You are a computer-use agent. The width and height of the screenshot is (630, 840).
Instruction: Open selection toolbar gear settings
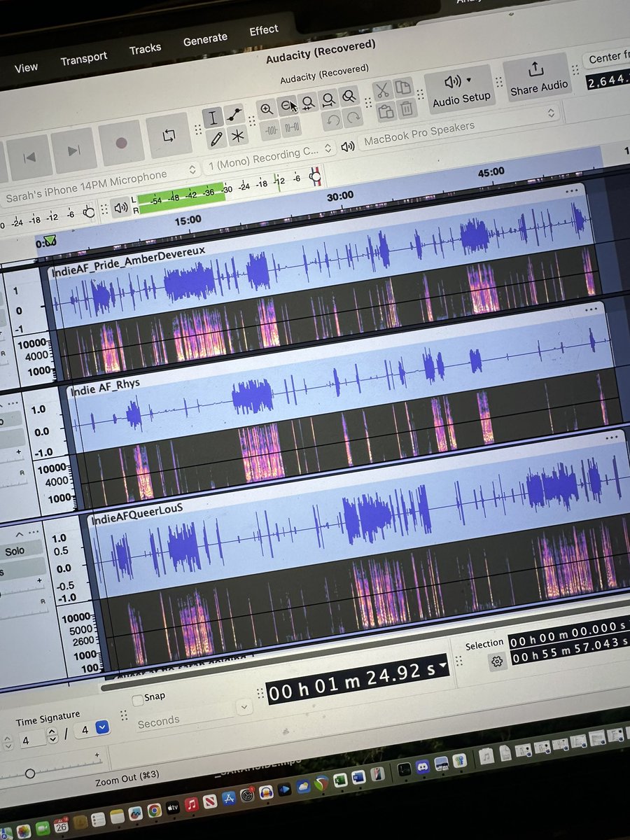point(497,661)
